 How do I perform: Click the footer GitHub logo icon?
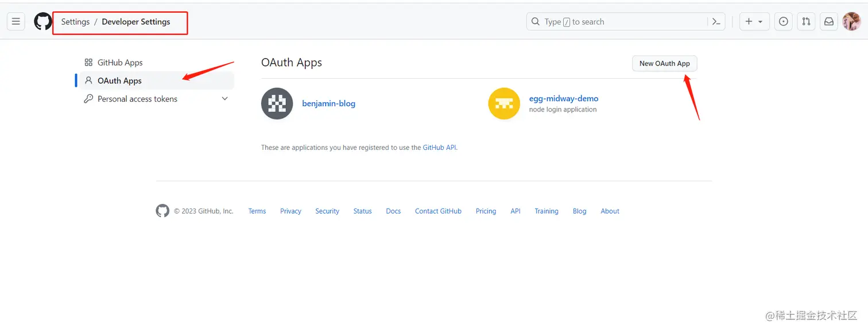click(x=162, y=211)
